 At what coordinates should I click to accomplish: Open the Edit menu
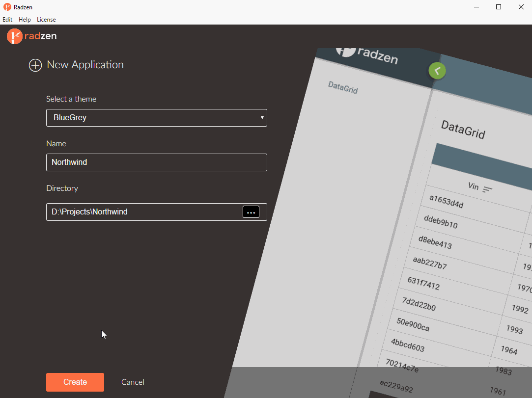pyautogui.click(x=7, y=19)
